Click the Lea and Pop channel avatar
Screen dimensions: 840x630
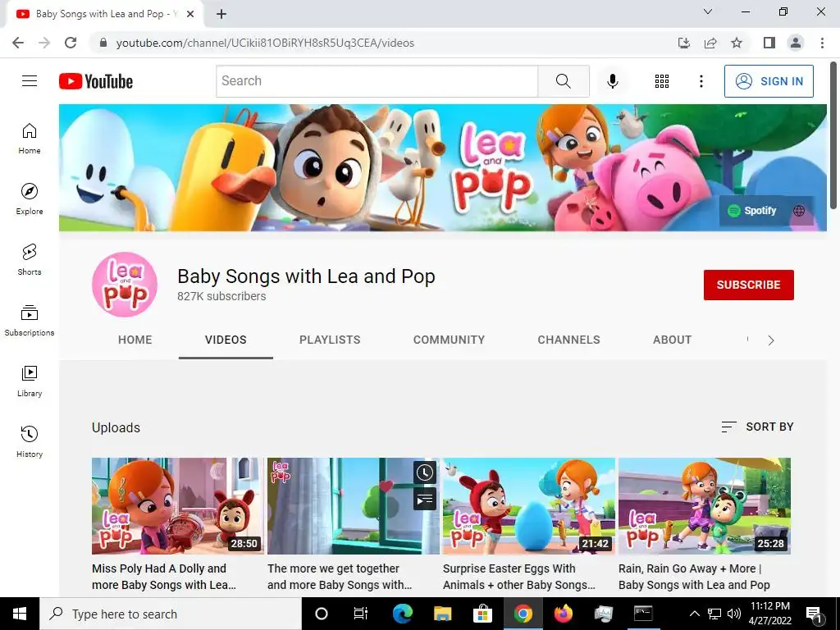coord(125,285)
